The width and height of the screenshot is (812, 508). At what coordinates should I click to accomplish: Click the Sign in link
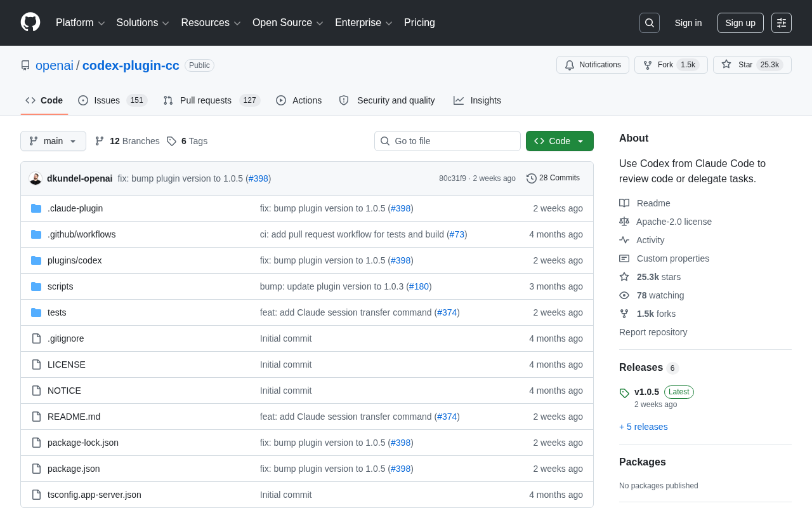pyautogui.click(x=688, y=23)
